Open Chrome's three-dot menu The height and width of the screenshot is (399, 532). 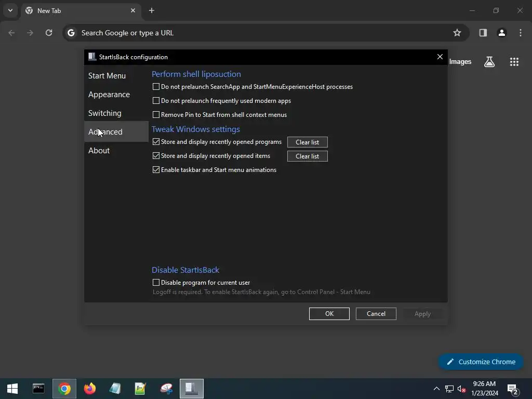pos(520,33)
